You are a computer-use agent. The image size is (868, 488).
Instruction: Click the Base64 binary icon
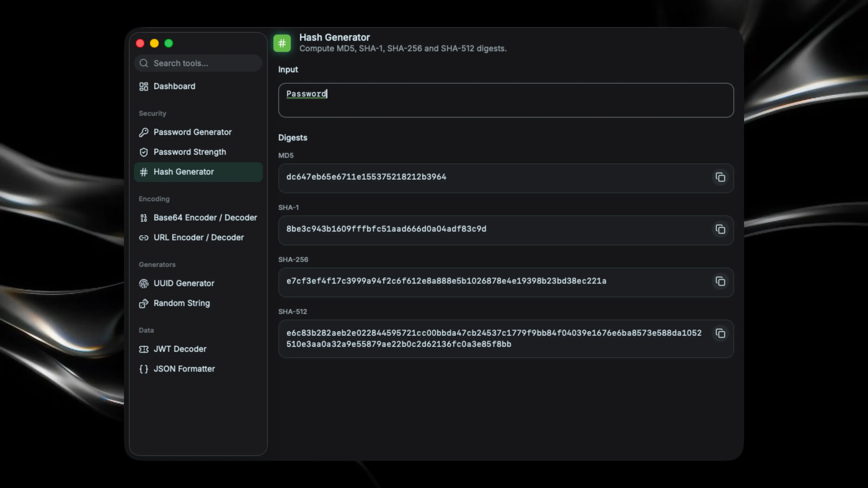click(x=144, y=218)
